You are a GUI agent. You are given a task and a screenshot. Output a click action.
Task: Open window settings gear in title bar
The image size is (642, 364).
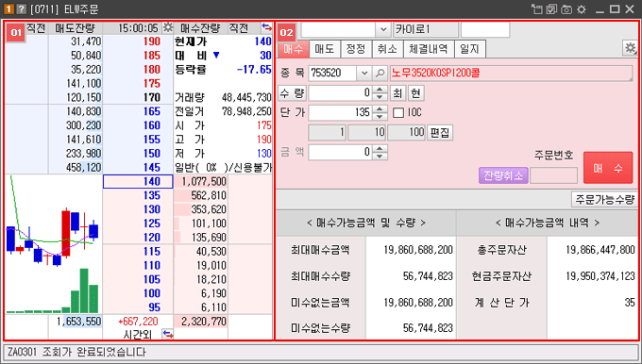582,9
